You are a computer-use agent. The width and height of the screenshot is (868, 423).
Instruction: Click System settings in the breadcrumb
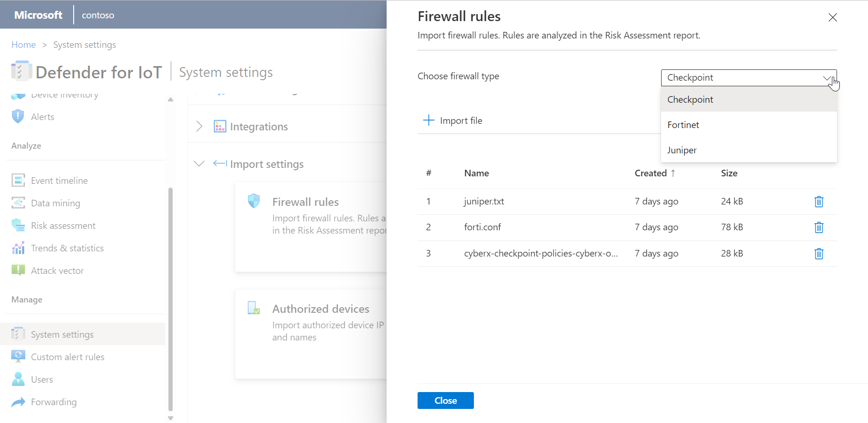[x=84, y=45]
